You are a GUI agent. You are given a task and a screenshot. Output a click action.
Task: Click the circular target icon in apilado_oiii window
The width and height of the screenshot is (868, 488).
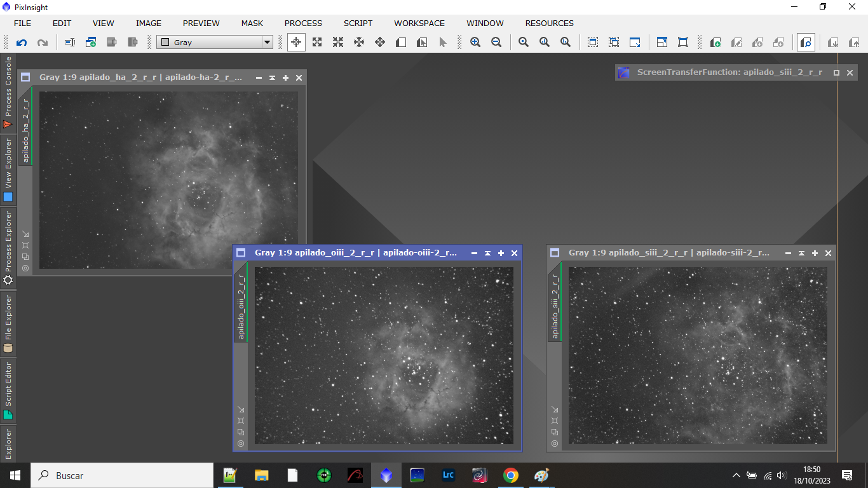[241, 444]
